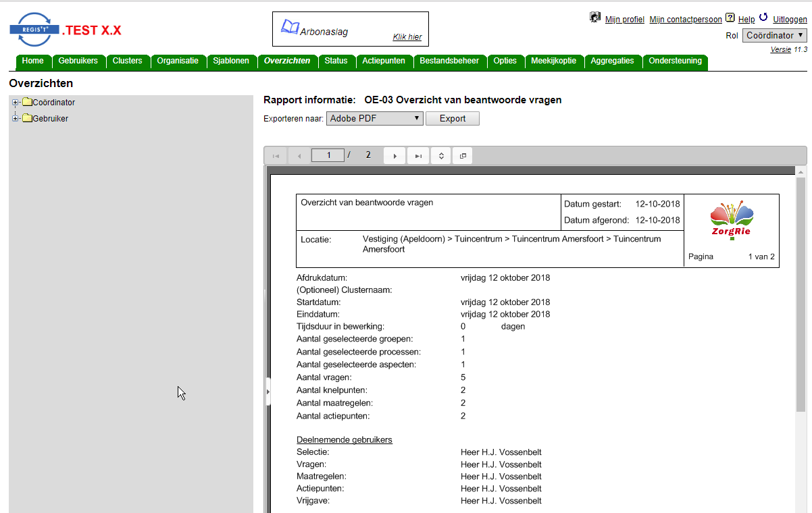This screenshot has width=812, height=513.
Task: Expand the Coördinator folder tree node
Action: point(15,103)
